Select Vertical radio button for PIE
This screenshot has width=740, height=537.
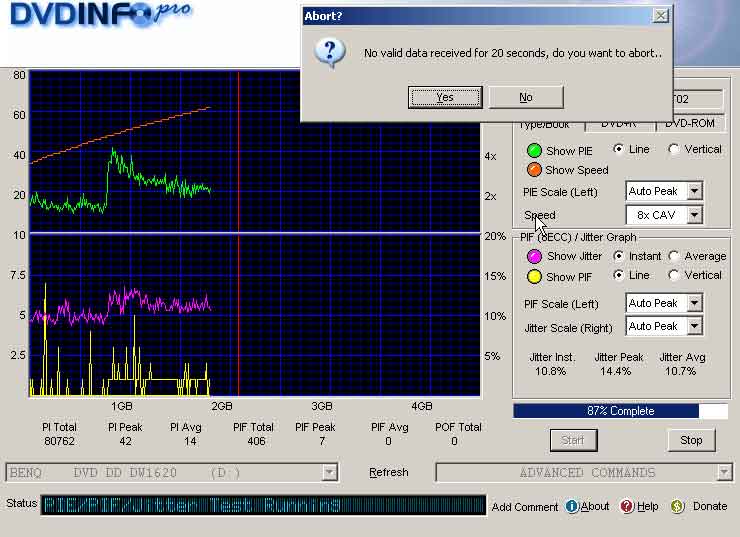(x=674, y=150)
